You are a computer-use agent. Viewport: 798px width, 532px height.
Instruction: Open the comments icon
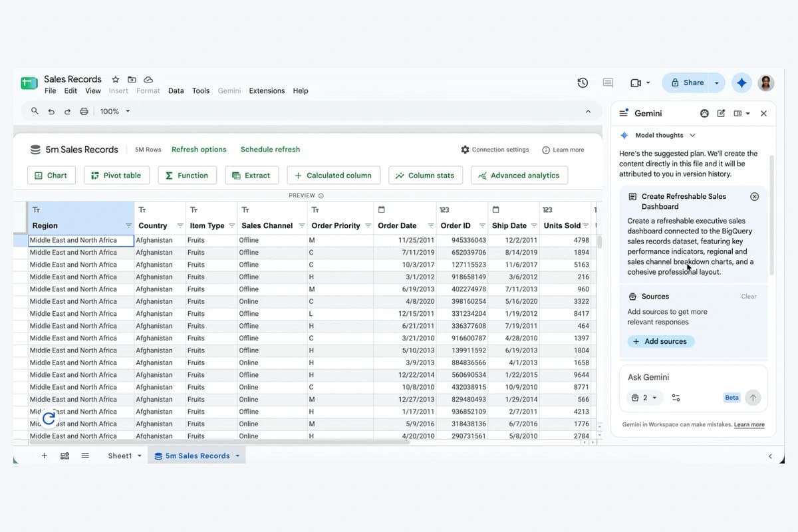pos(608,83)
